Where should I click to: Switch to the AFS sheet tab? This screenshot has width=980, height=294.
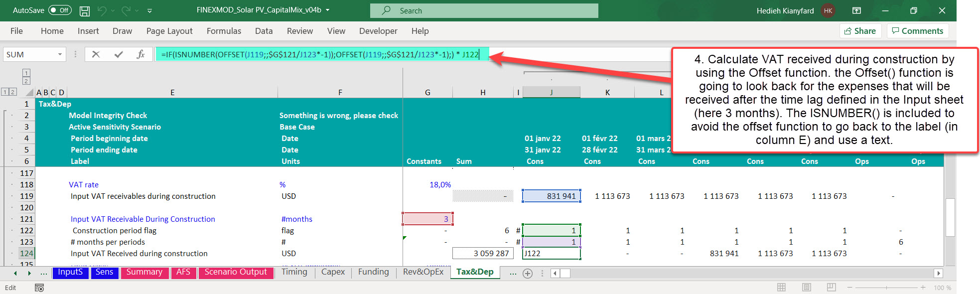(183, 272)
